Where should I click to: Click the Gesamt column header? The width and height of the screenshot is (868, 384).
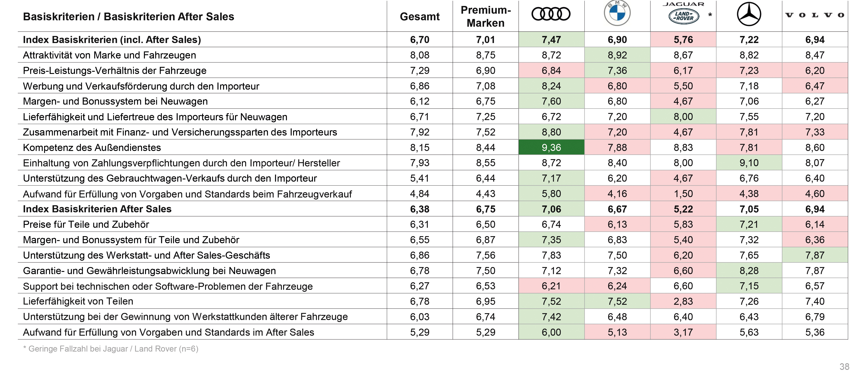click(419, 17)
